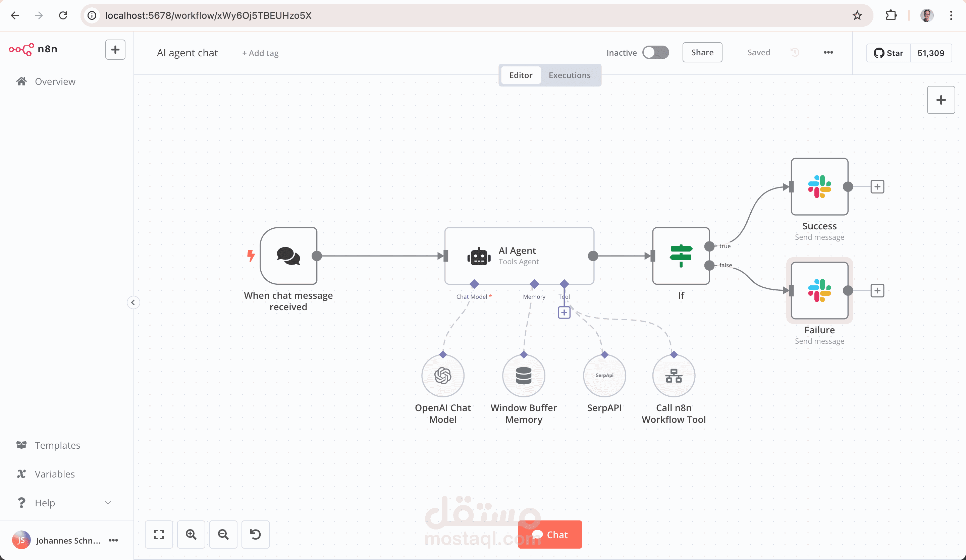Viewport: 966px width, 560px height.
Task: Click the chat trigger node icon
Action: point(288,256)
